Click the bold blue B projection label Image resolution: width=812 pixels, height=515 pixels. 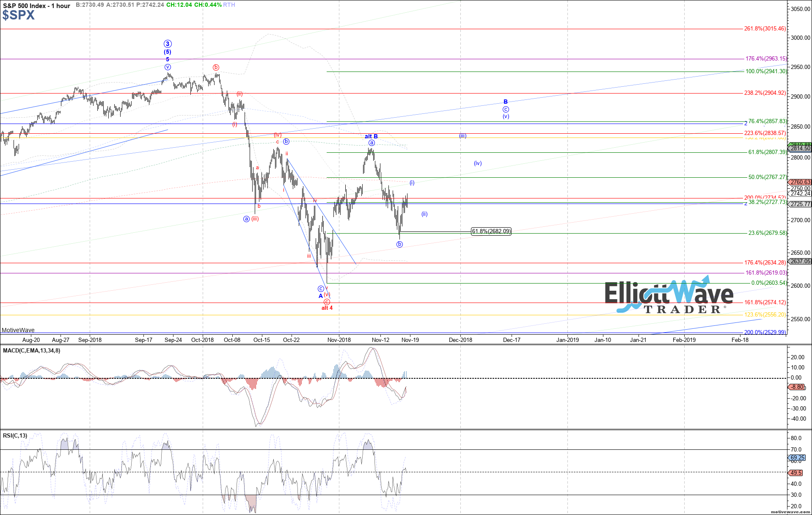pos(505,102)
